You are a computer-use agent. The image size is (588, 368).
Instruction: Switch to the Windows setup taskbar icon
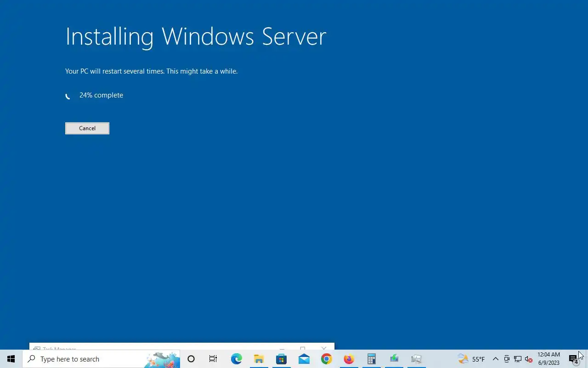click(394, 359)
